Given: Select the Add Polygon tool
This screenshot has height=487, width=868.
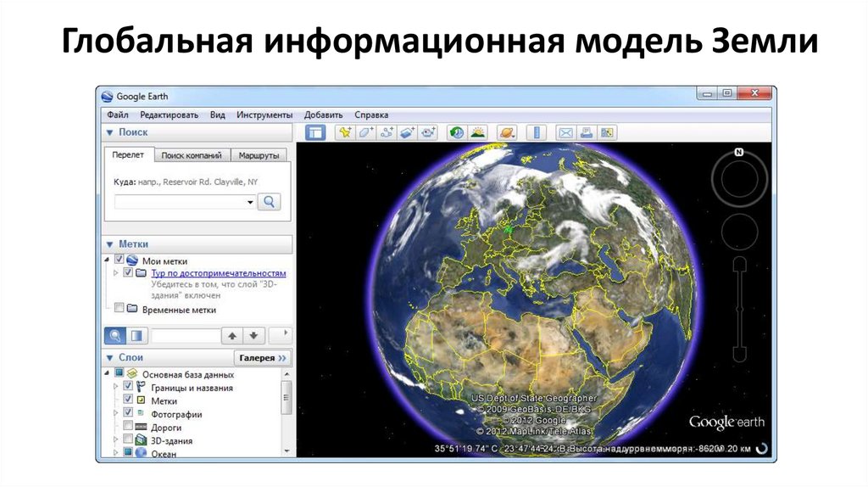Looking at the screenshot, I should [x=365, y=132].
